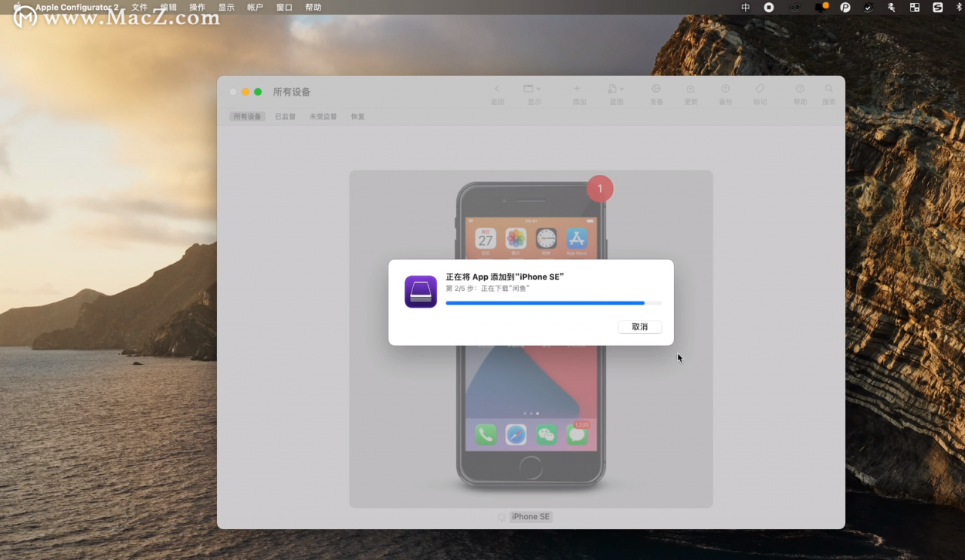Open the 操作 menu in the menu bar

pyautogui.click(x=198, y=7)
